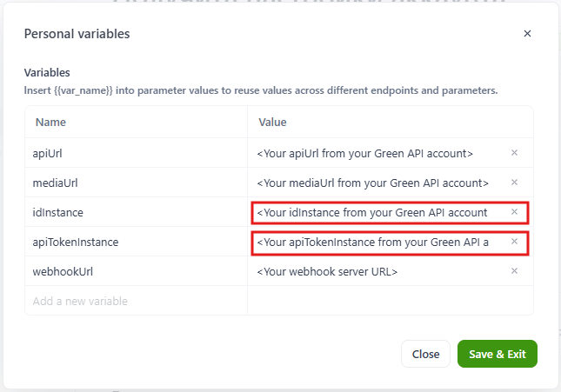The height and width of the screenshot is (392, 561).
Task: Close the Personal variables dialog with X
Action: tap(527, 34)
